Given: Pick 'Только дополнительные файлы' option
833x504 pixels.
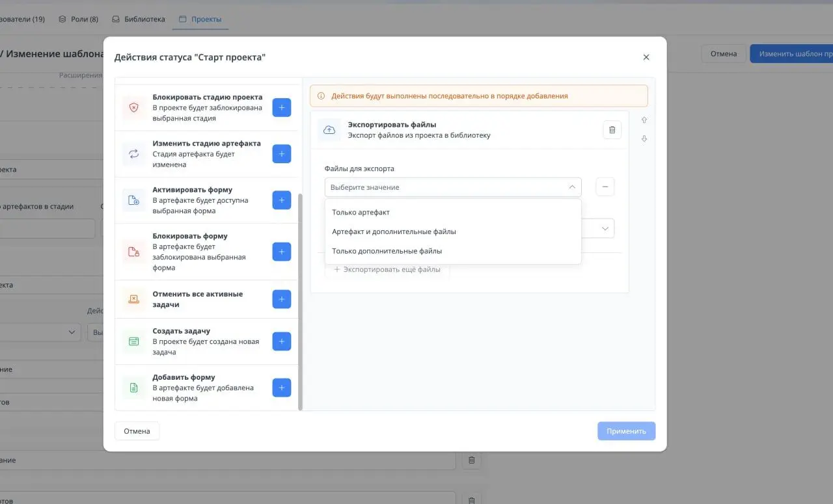Looking at the screenshot, I should [387, 251].
